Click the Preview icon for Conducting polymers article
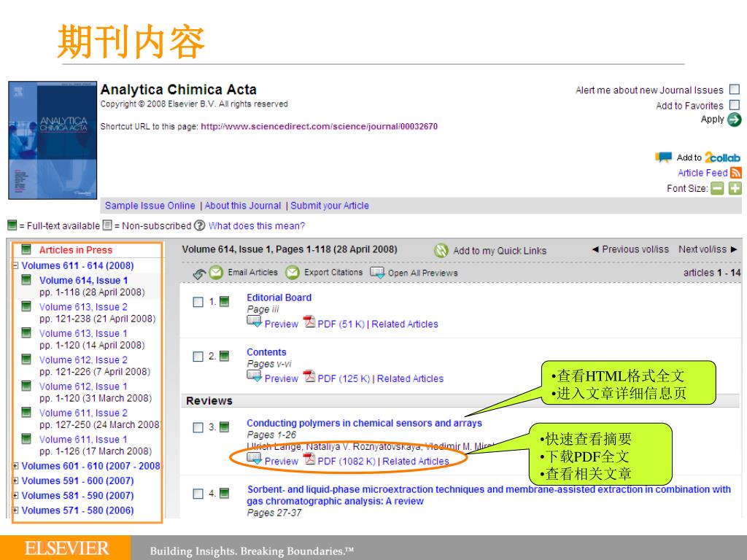The width and height of the screenshot is (747, 560). pos(254,459)
